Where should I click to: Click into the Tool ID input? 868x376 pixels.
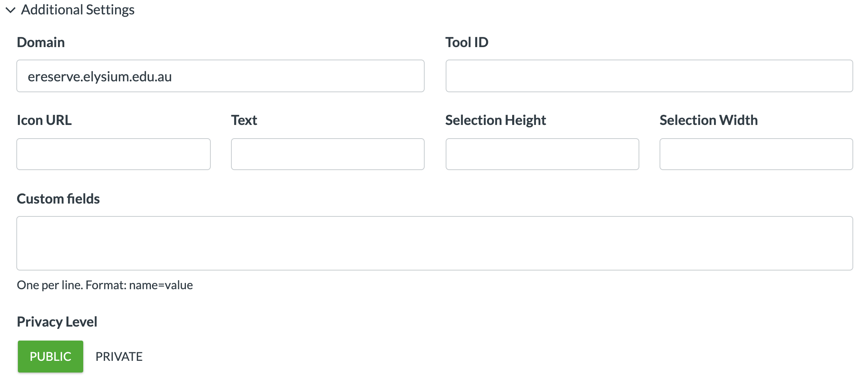point(649,76)
